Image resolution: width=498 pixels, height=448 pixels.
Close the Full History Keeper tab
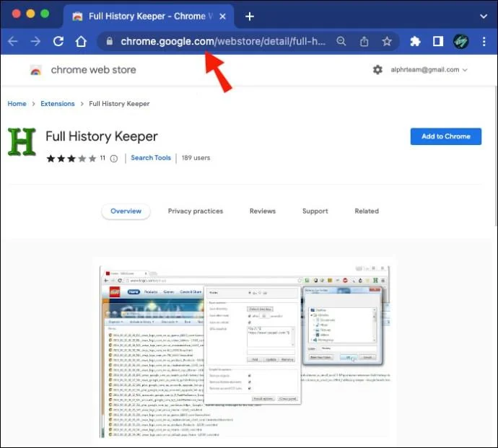222,17
